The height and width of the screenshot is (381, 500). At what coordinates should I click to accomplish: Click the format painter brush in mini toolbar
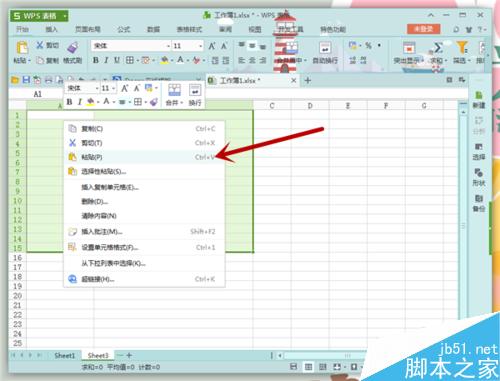pyautogui.click(x=154, y=102)
